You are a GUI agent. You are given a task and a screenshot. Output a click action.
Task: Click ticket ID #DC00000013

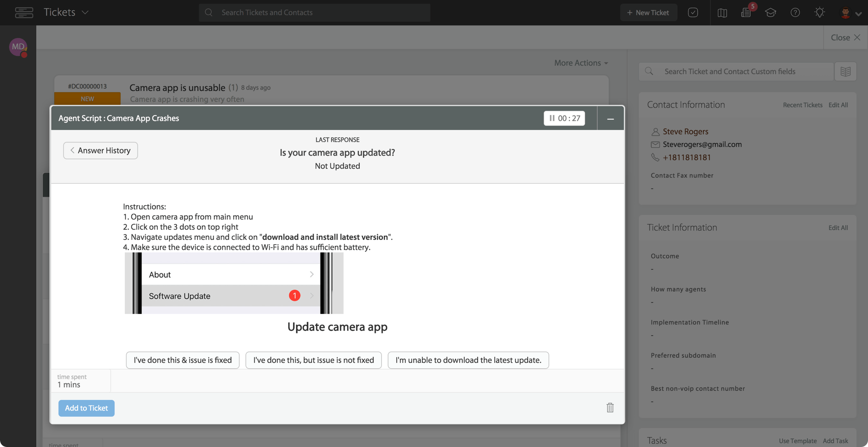click(x=87, y=86)
